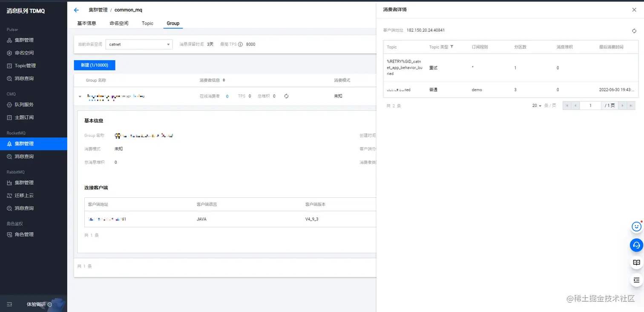Go to next page in pagination
The height and width of the screenshot is (312, 644).
(x=623, y=106)
